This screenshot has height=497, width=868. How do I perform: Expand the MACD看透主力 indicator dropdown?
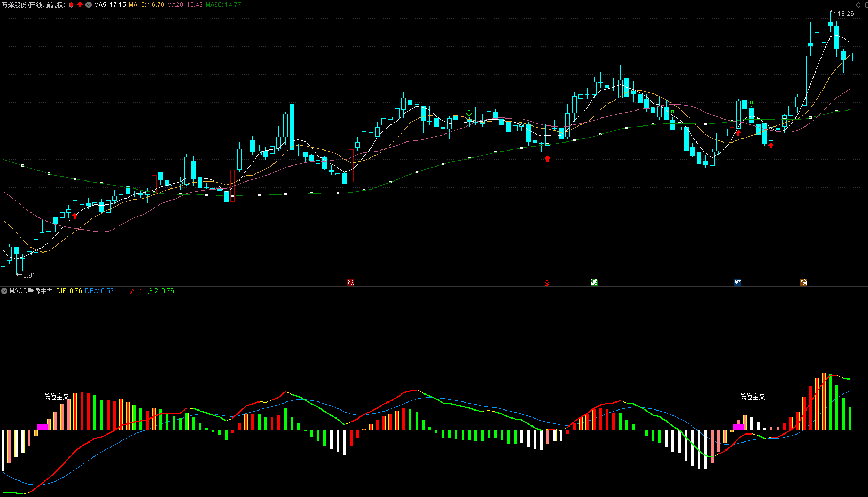pyautogui.click(x=4, y=291)
